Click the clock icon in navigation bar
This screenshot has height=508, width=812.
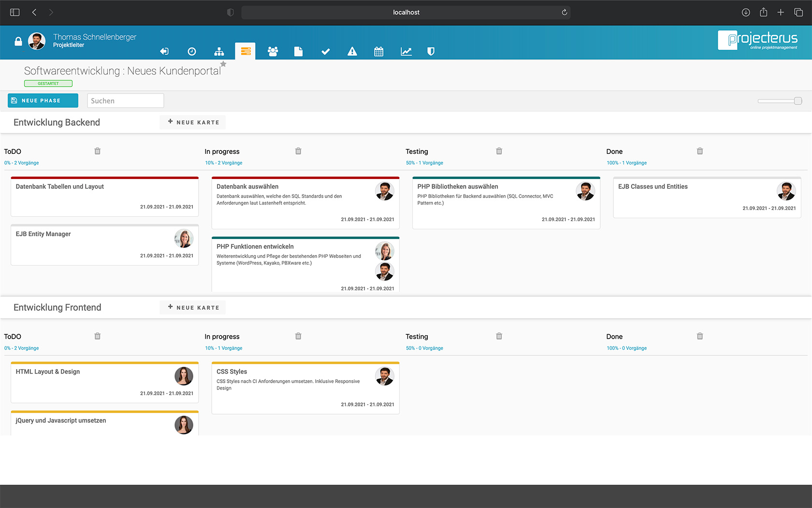pyautogui.click(x=192, y=51)
